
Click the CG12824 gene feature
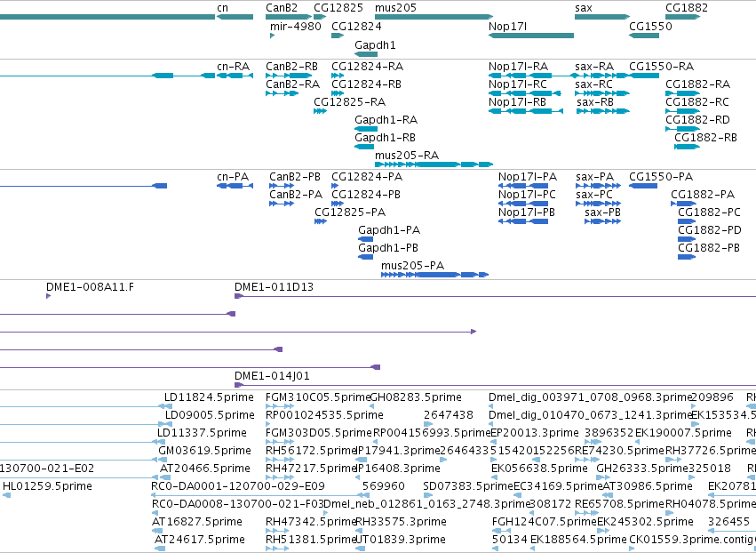point(338,36)
